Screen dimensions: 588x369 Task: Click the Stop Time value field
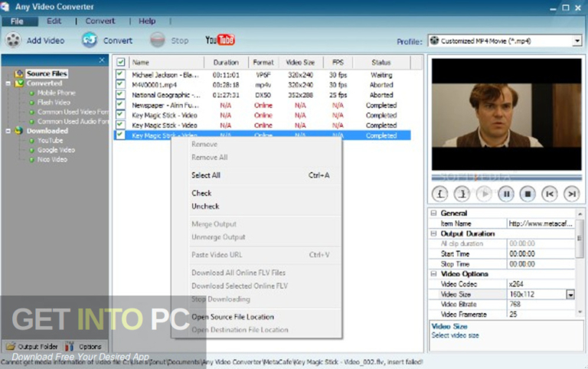click(541, 264)
